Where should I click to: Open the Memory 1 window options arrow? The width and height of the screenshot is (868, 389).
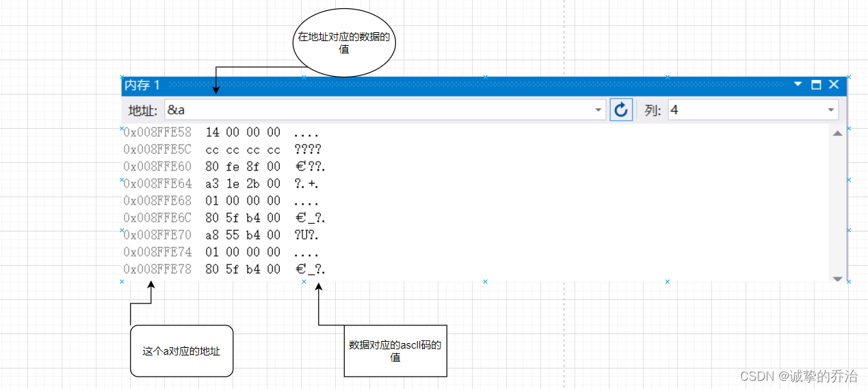coord(798,84)
